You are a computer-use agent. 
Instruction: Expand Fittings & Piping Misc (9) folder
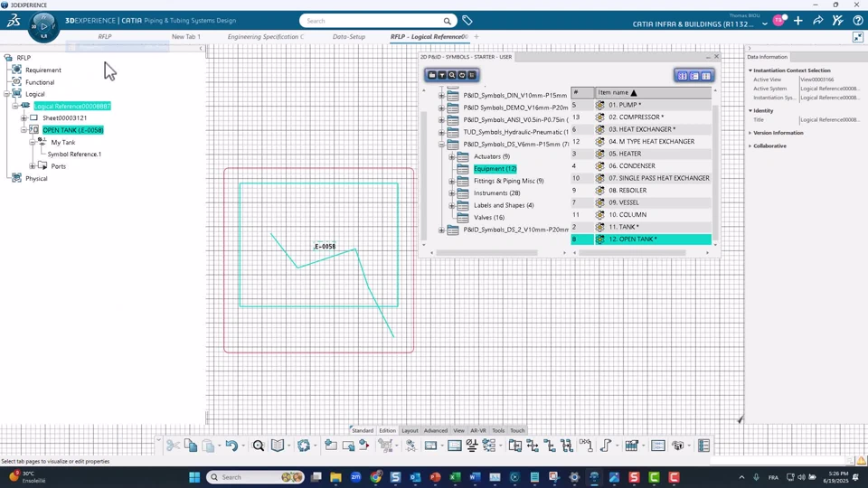point(452,181)
